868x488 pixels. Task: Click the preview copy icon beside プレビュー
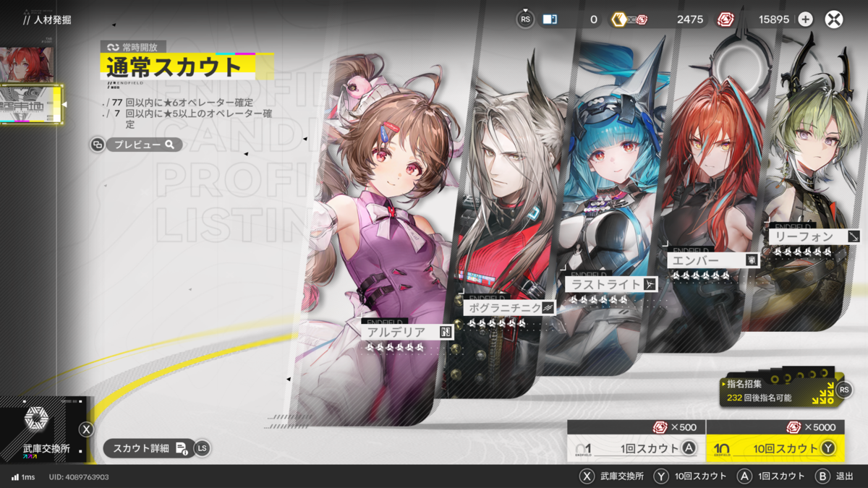click(98, 145)
